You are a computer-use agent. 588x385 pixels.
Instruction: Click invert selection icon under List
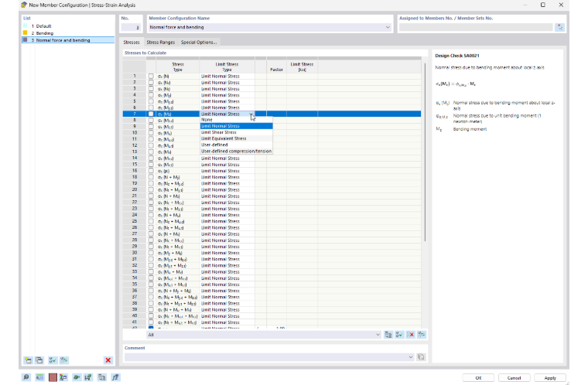tap(64, 360)
